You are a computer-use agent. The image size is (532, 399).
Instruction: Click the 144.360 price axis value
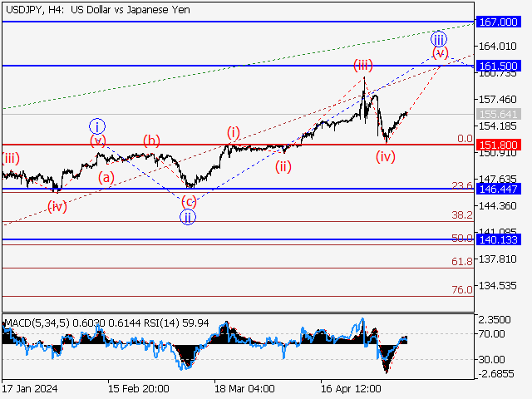[497, 206]
